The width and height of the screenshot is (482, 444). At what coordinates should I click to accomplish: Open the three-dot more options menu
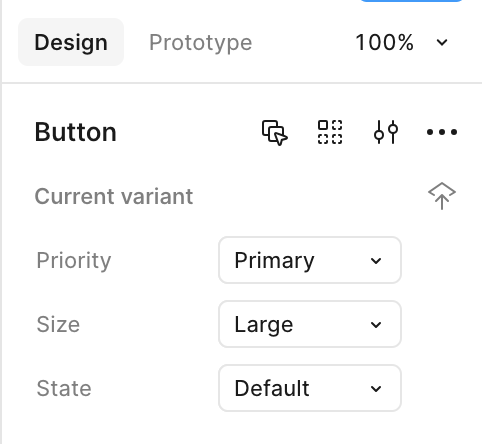click(442, 132)
